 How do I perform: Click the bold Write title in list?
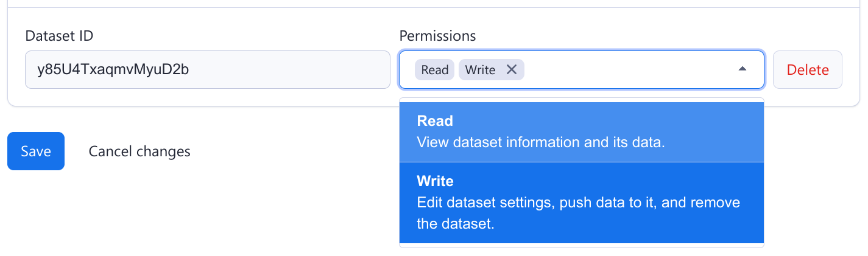click(x=435, y=181)
